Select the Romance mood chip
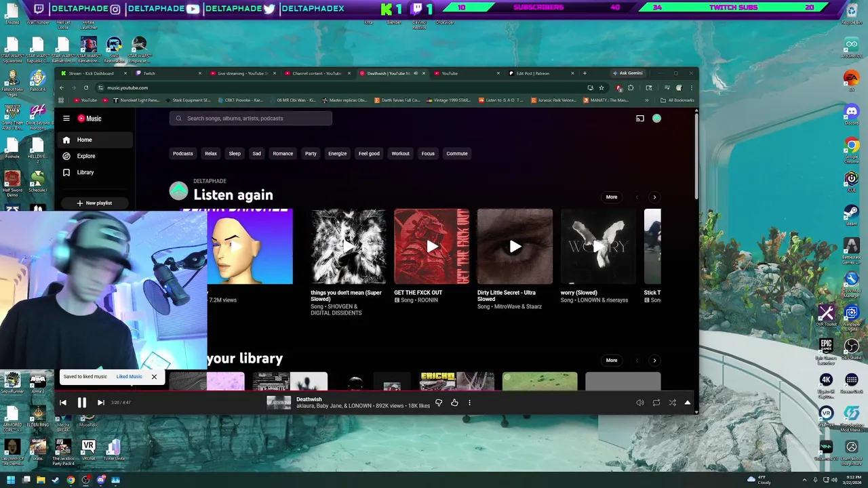Screen dimensions: 868x488 tap(283, 153)
